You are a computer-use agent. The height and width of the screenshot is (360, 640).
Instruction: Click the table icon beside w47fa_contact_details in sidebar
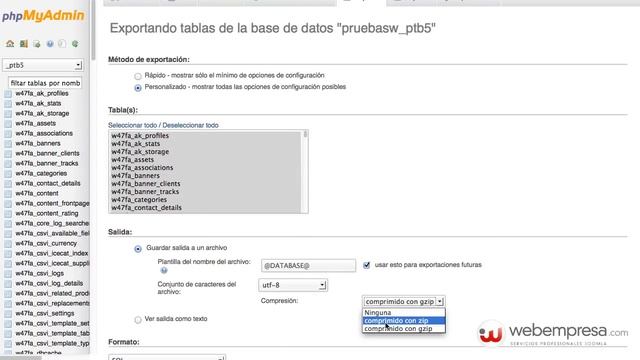point(8,184)
